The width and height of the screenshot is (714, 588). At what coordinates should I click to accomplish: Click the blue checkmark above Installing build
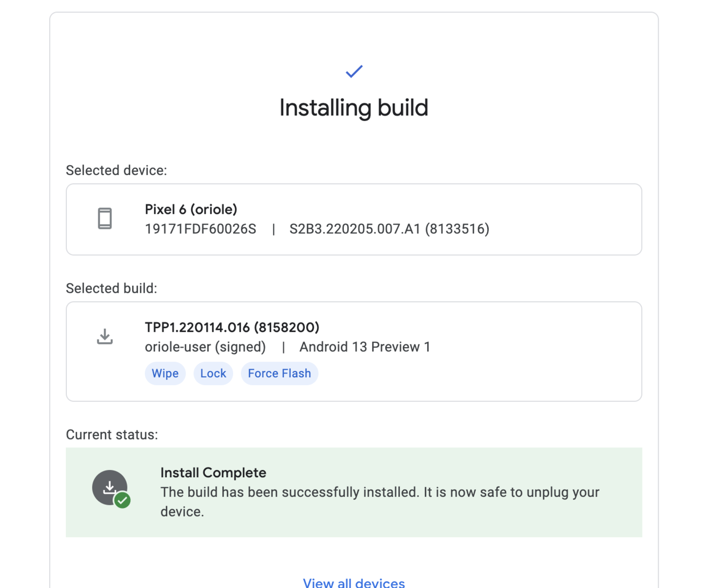(354, 72)
